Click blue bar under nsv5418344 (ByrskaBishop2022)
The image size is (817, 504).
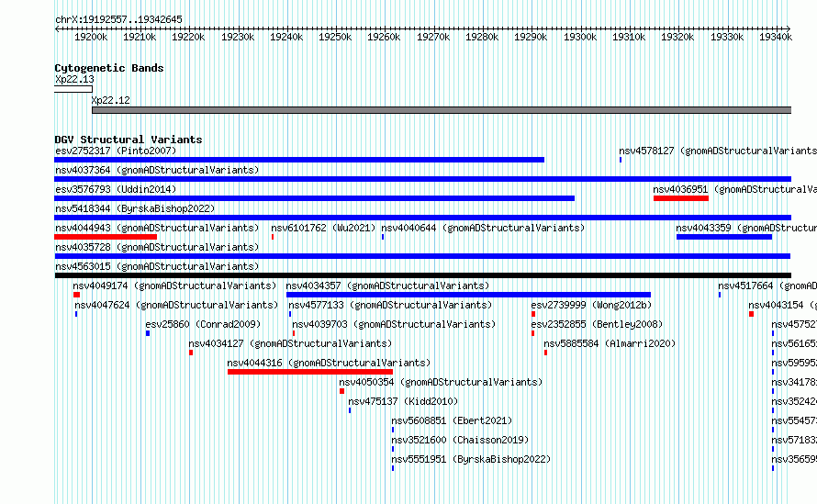(x=423, y=218)
